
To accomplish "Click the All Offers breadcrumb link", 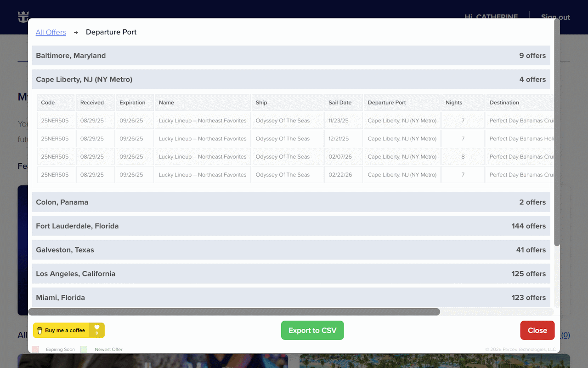I will point(51,32).
